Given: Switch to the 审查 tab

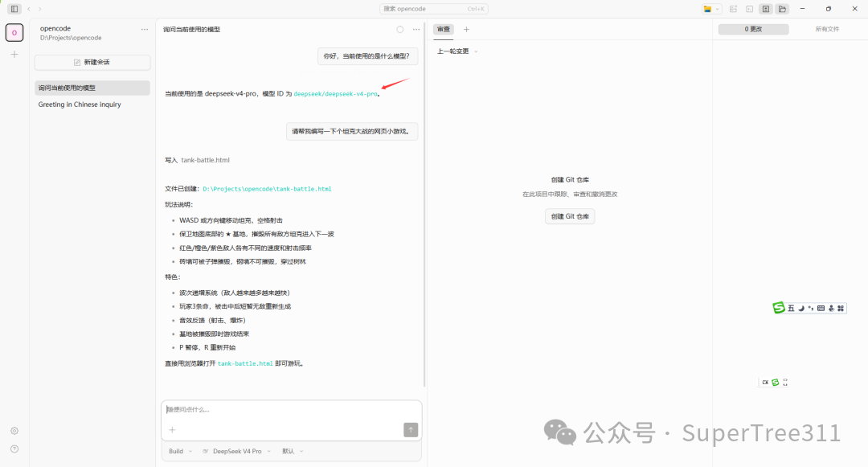Looking at the screenshot, I should tap(444, 29).
